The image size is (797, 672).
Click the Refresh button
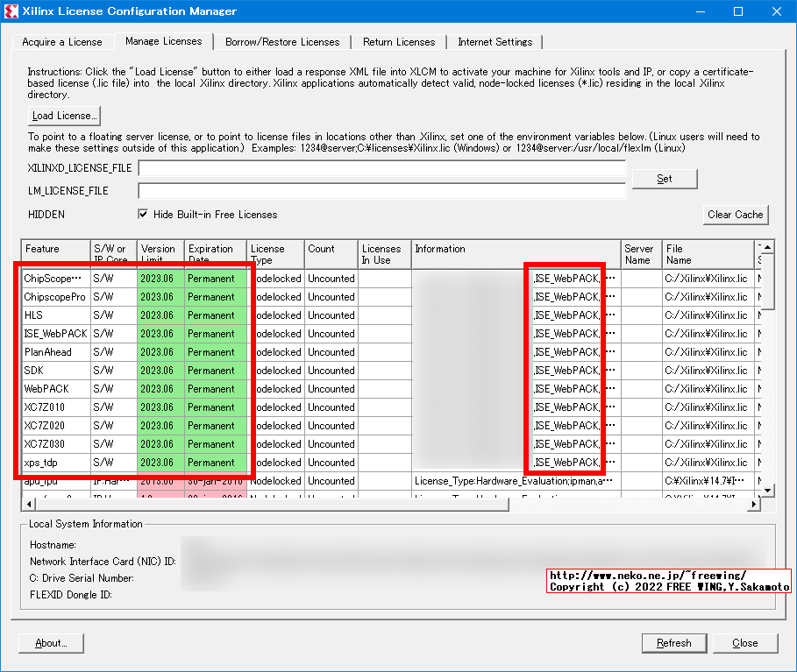coord(673,643)
